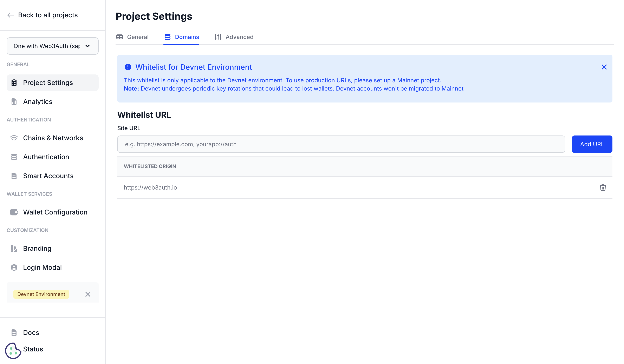
Task: Close the Whitelist for Devnet Environment banner
Action: [604, 67]
